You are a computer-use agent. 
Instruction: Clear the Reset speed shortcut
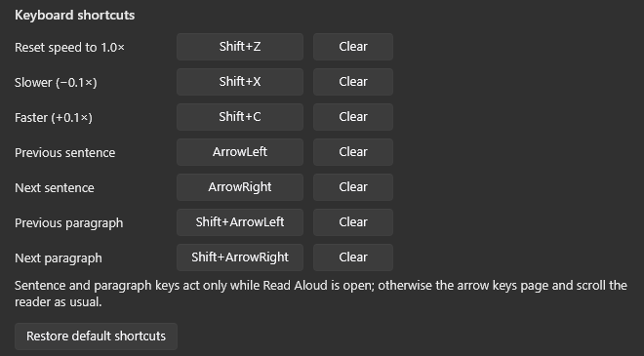353,47
